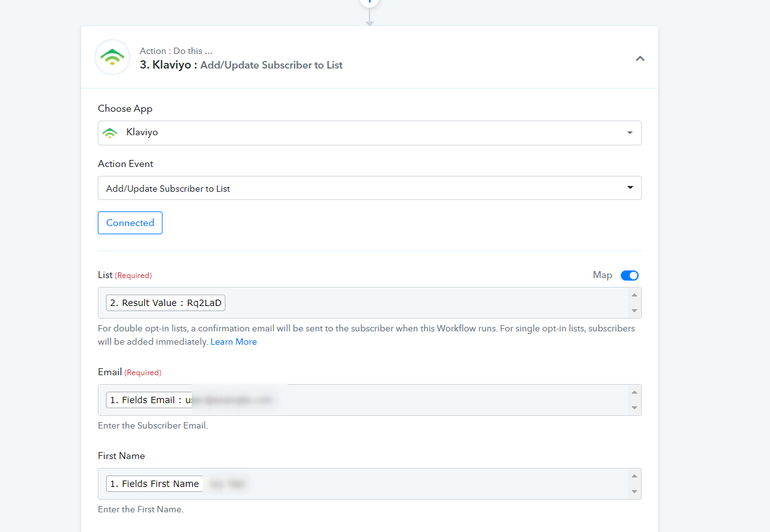
Task: Click the 'Action : Do this ...' label
Action: click(x=176, y=51)
